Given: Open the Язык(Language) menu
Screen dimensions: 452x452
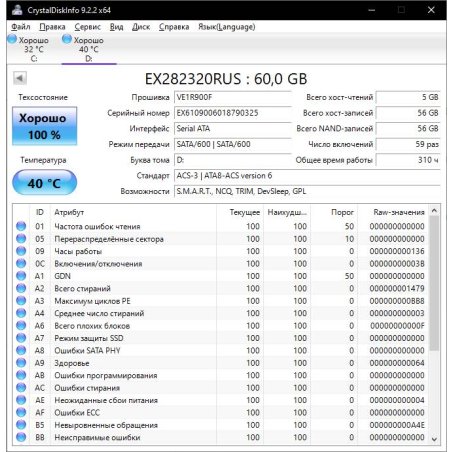Looking at the screenshot, I should click(227, 27).
